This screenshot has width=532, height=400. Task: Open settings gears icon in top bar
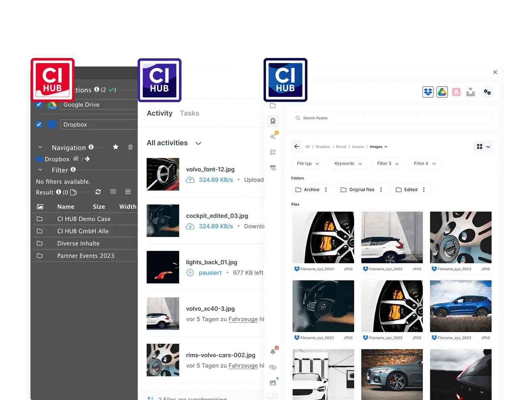coord(487,92)
